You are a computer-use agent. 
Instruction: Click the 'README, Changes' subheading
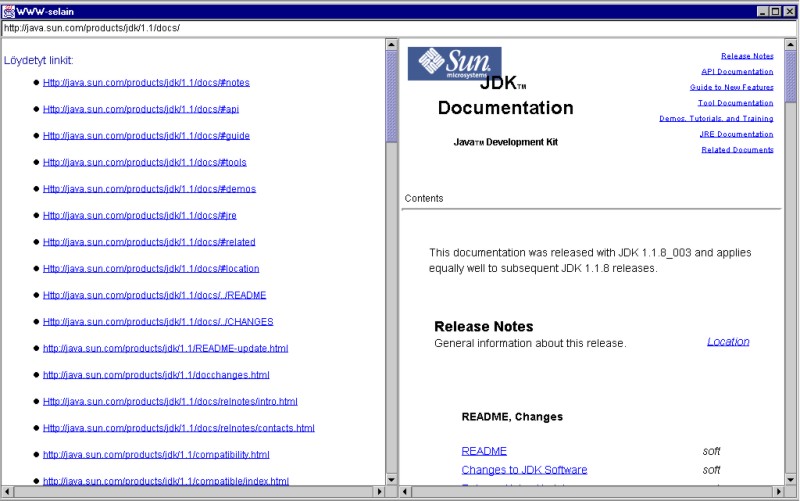[x=512, y=417]
